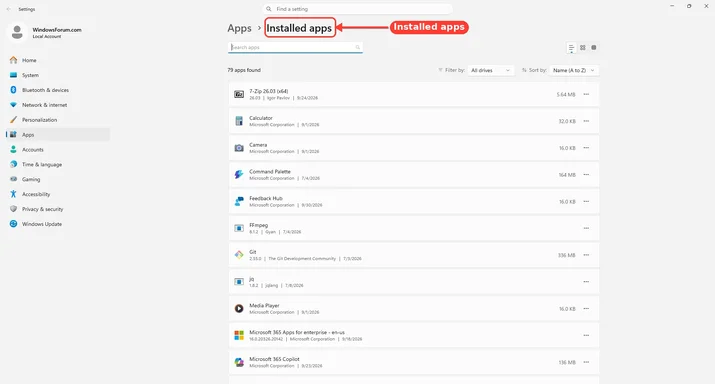This screenshot has height=384, width=715.
Task: Click the Media Player app icon
Action: (239, 309)
